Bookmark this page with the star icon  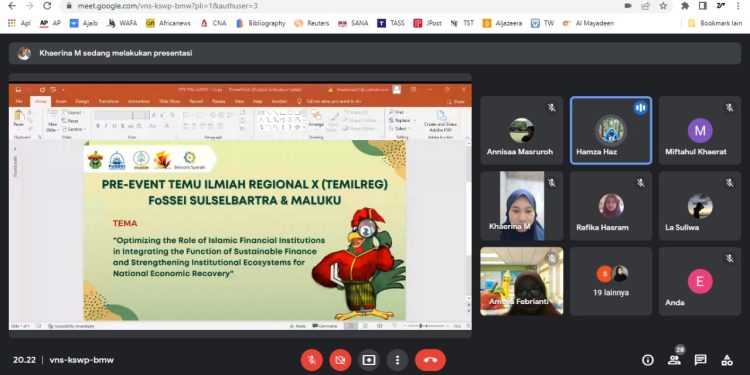coord(663,6)
